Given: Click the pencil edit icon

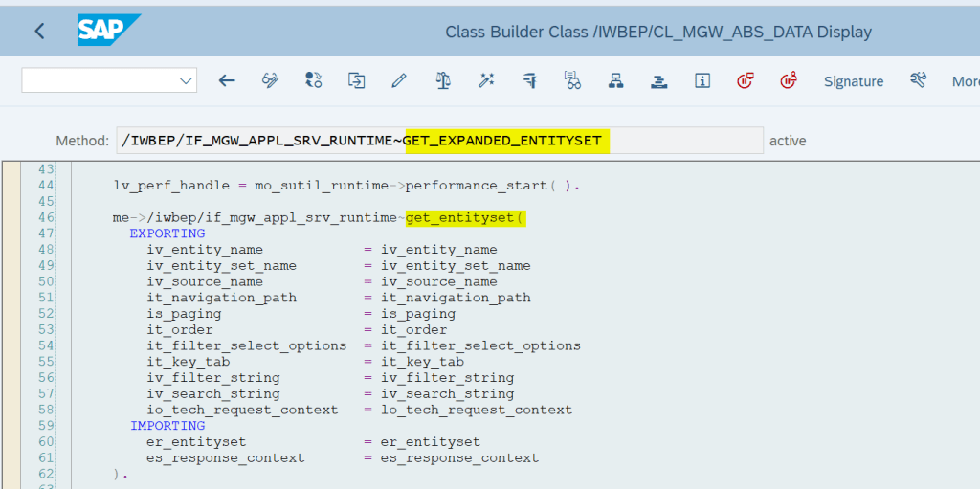Looking at the screenshot, I should (x=399, y=80).
